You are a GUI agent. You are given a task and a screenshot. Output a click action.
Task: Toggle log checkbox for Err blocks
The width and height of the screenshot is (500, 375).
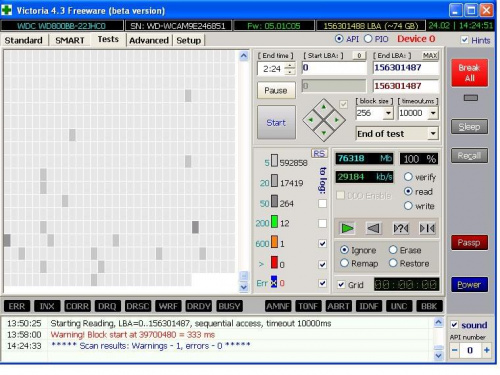point(322,283)
